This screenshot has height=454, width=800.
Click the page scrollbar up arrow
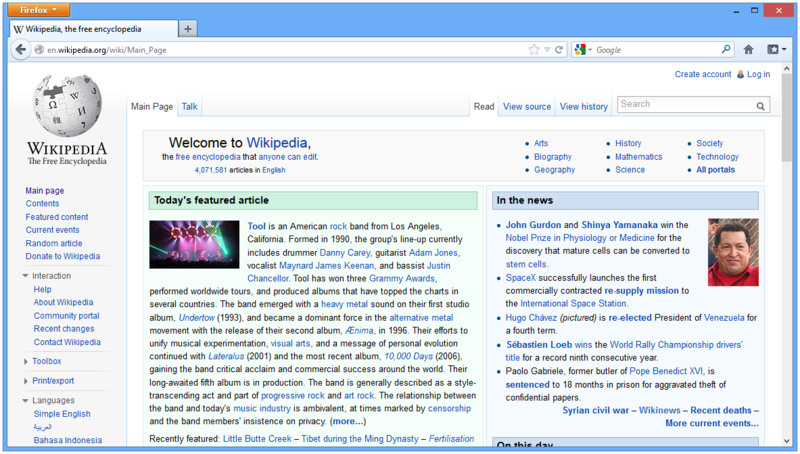pos(787,68)
